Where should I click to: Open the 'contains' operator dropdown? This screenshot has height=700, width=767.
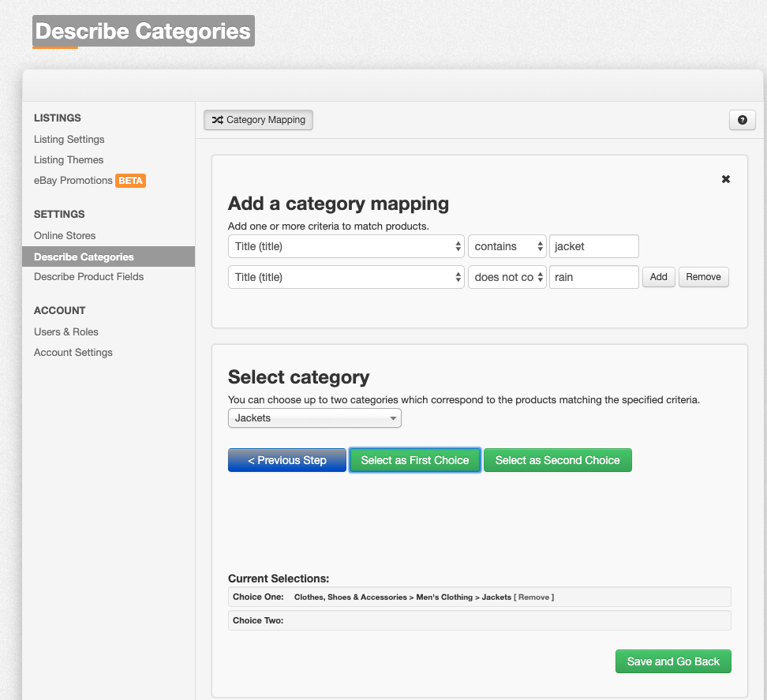coord(507,246)
